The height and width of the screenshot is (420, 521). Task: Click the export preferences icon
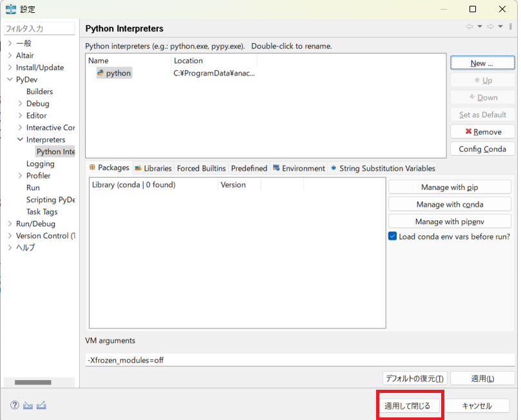pyautogui.click(x=41, y=405)
